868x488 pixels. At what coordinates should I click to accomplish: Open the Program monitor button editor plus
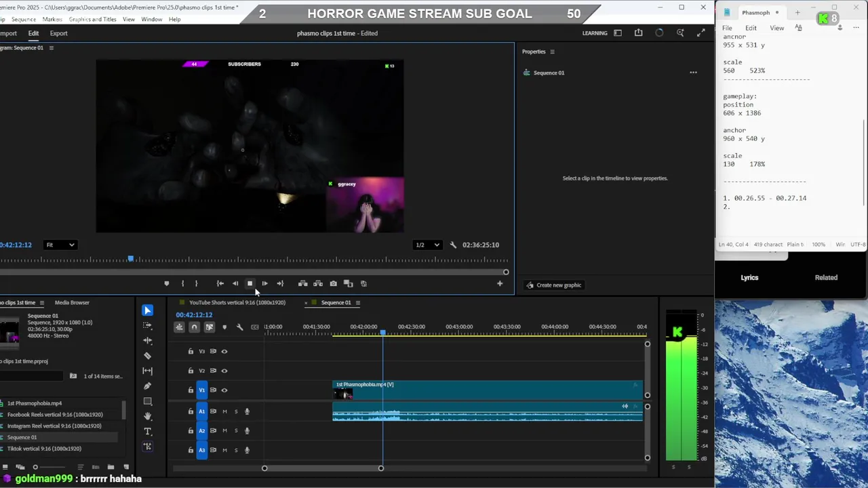coord(500,283)
